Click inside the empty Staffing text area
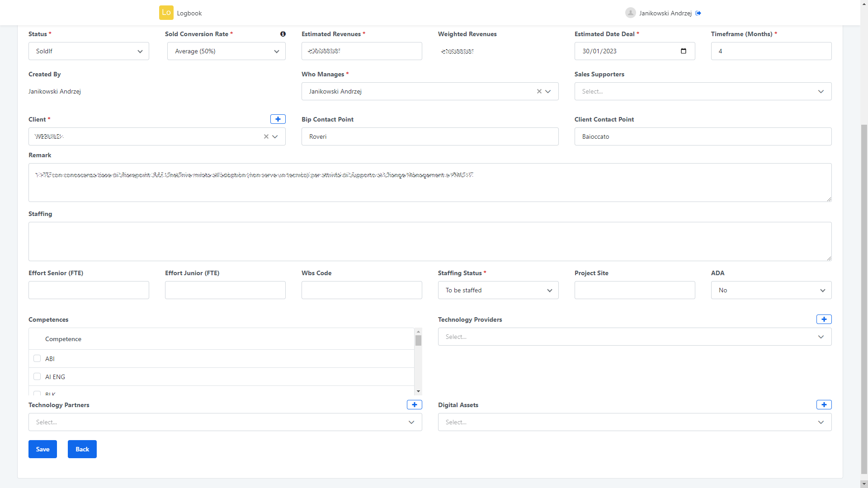 [x=429, y=241]
